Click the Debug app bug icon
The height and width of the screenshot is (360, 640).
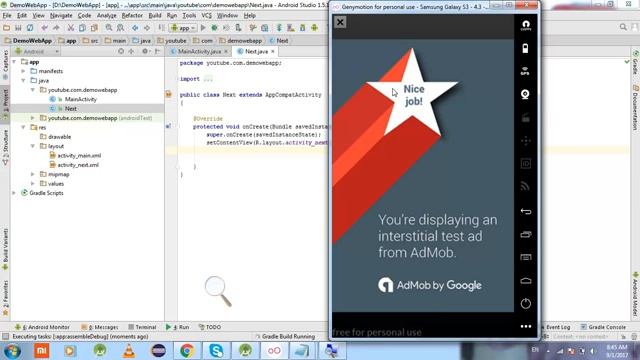click(214, 28)
